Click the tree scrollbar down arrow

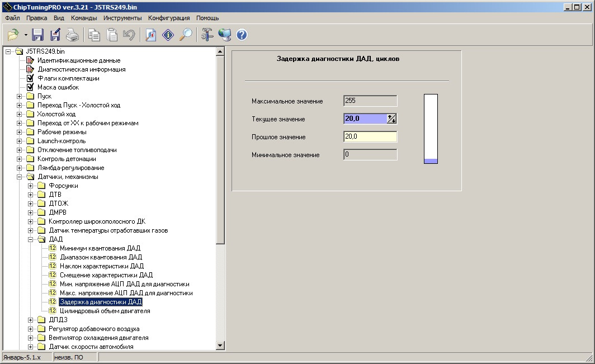click(220, 346)
